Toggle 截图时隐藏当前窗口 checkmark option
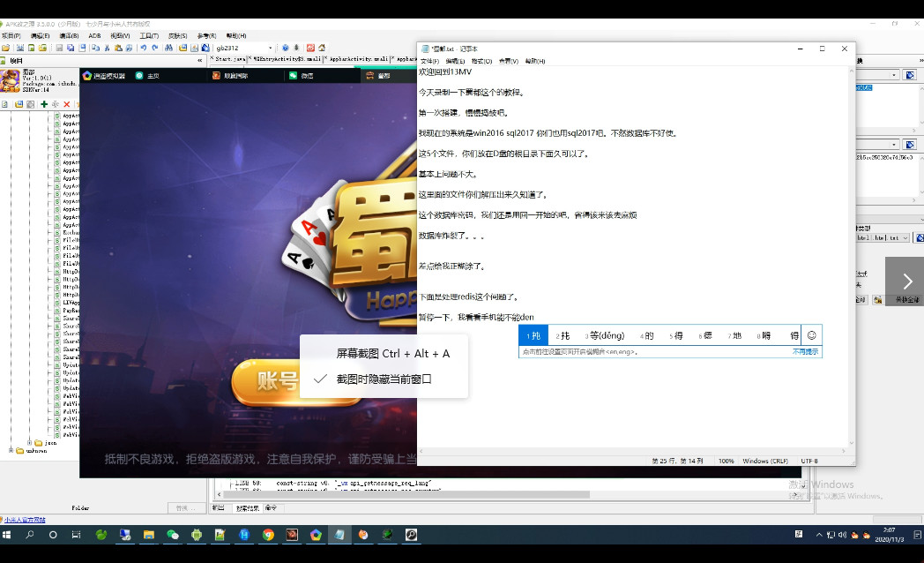924x563 pixels. click(x=384, y=379)
